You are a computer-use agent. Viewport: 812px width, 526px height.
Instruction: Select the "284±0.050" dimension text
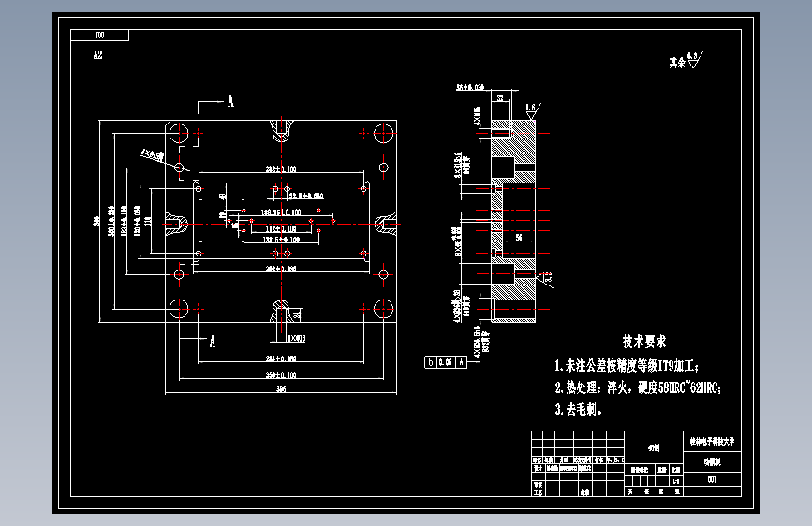tap(281, 358)
